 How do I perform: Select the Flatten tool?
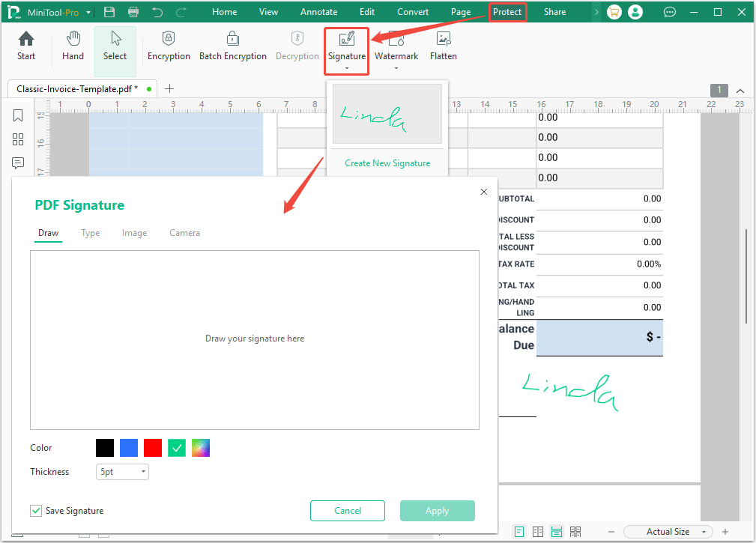[x=443, y=45]
